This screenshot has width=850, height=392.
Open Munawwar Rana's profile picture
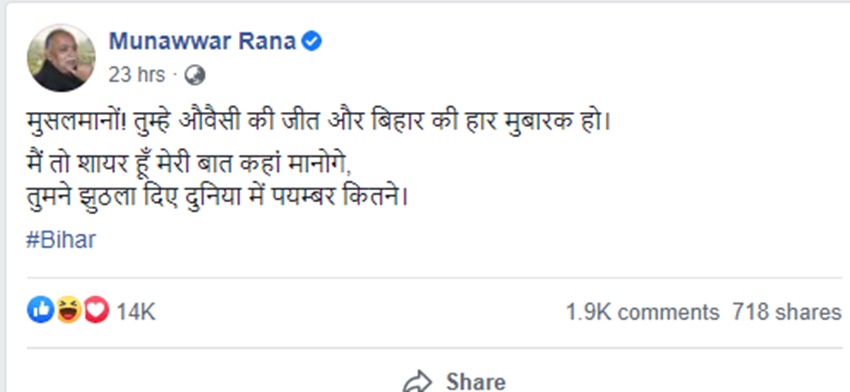point(61,57)
